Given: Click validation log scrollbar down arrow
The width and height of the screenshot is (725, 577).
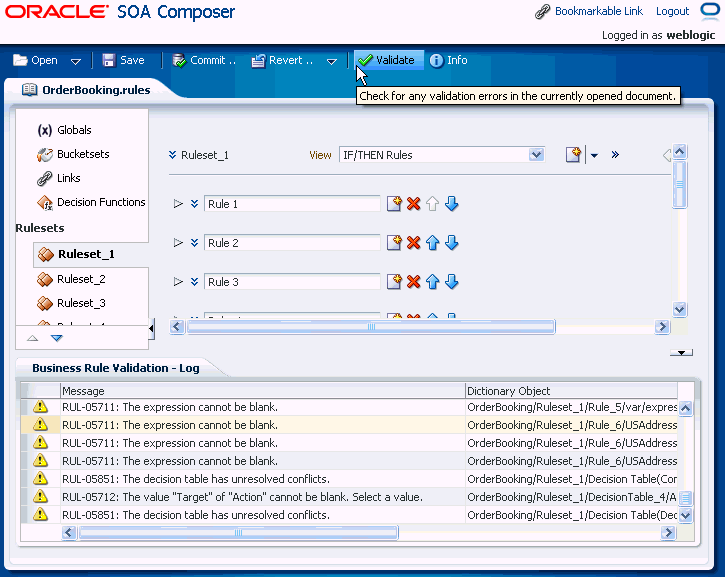Looking at the screenshot, I should click(685, 515).
